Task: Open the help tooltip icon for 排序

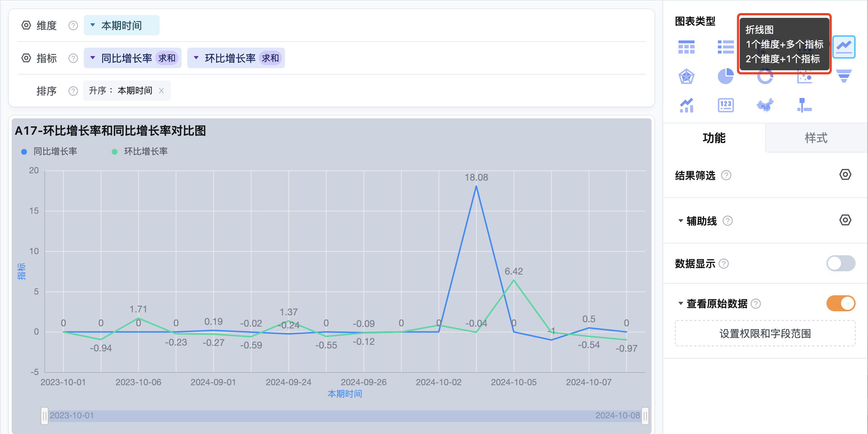Action: coord(73,91)
